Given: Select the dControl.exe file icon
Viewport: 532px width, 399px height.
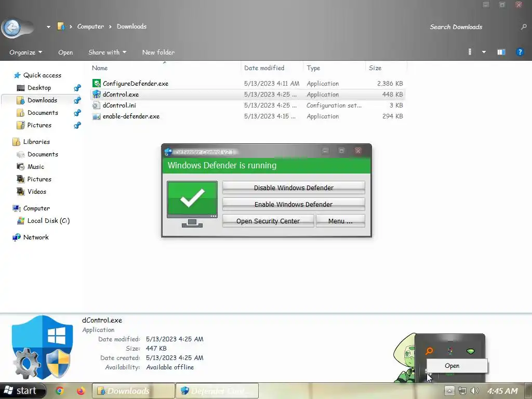Looking at the screenshot, I should (97, 95).
